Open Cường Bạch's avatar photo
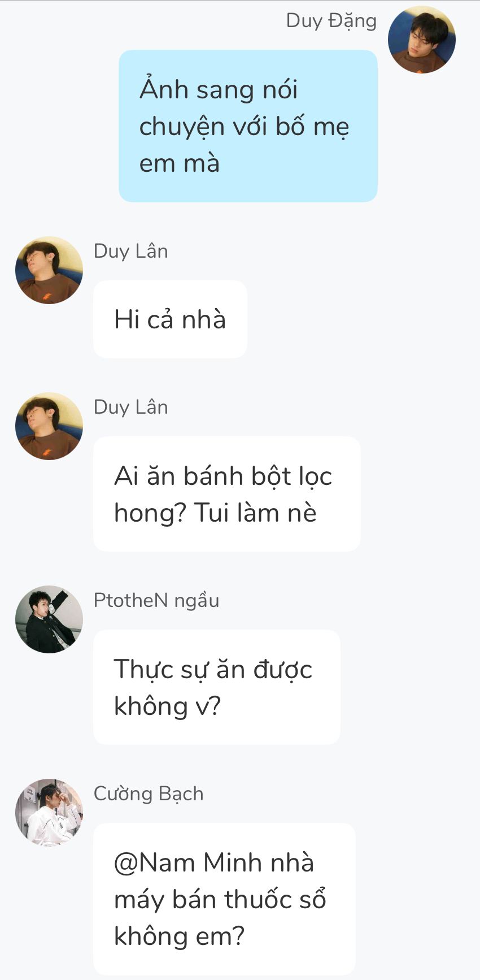The width and height of the screenshot is (480, 980). click(49, 813)
